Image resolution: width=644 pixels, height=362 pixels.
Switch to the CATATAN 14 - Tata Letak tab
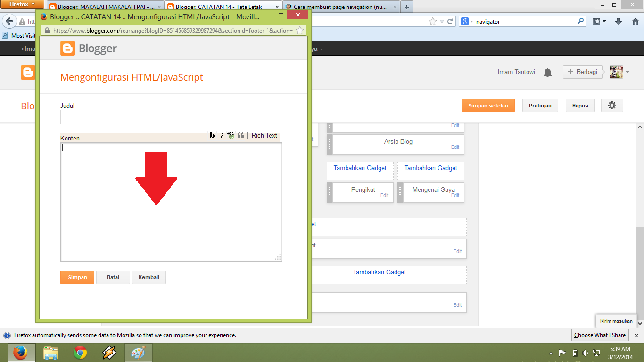(223, 7)
